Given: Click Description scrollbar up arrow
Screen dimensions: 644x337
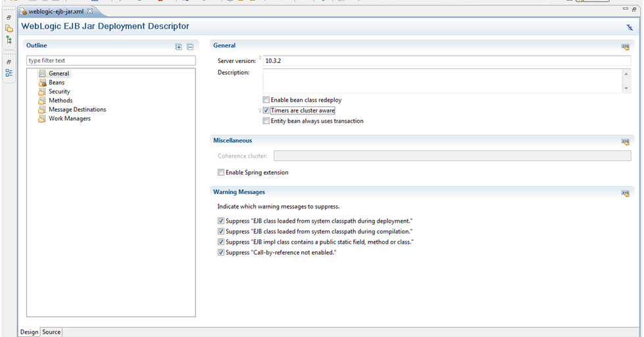Looking at the screenshot, I should pos(626,74).
